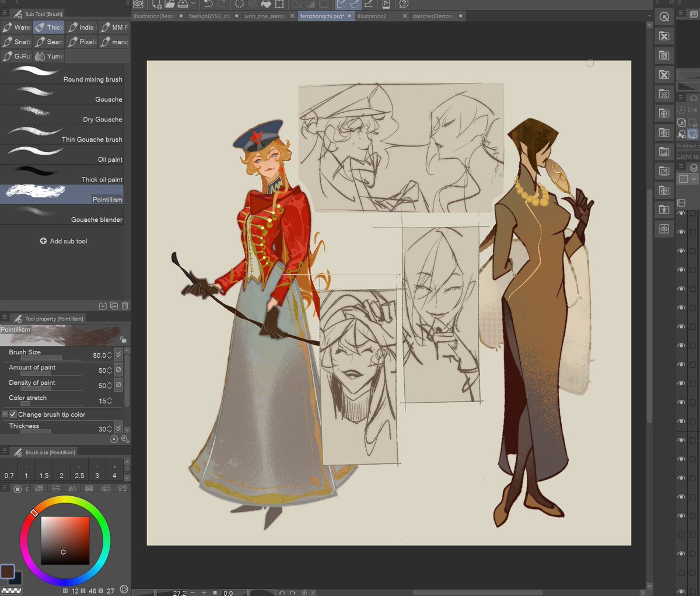The width and height of the screenshot is (700, 596).
Task: Expand Change brush tip color options
Action: [5, 414]
